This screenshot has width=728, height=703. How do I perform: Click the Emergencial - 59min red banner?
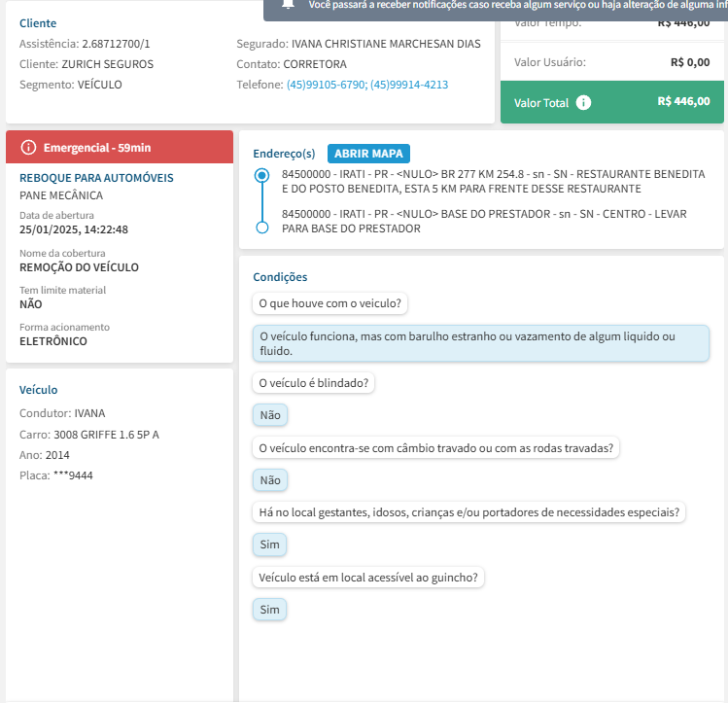point(120,147)
